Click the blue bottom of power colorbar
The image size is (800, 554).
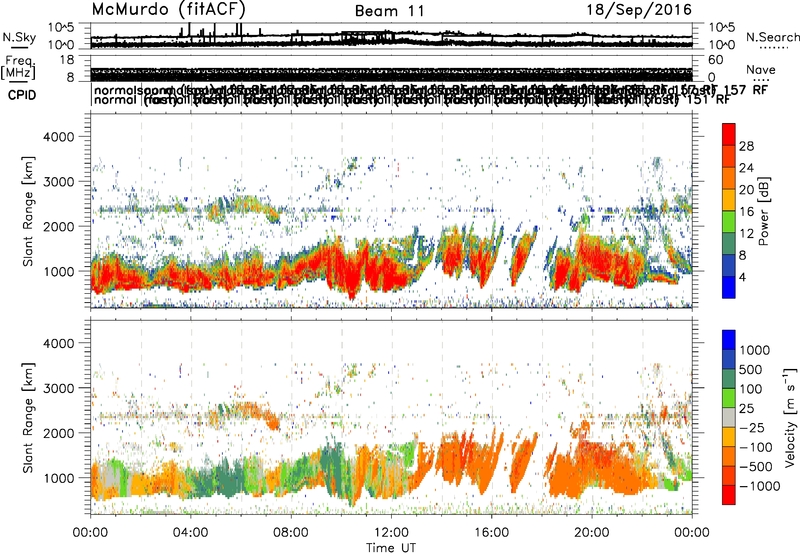click(729, 288)
